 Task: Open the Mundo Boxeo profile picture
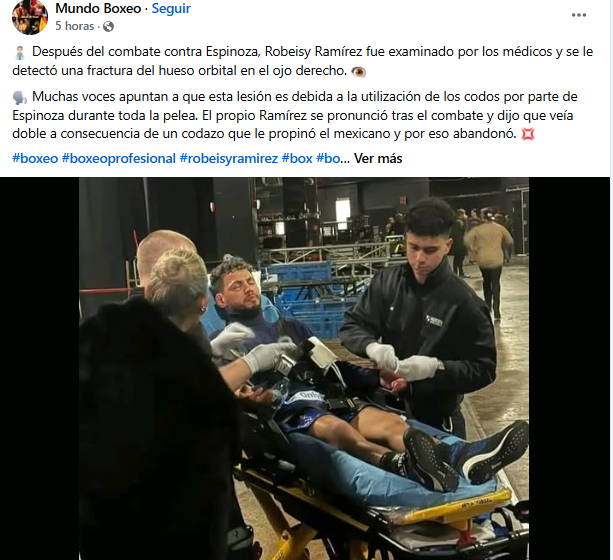click(30, 16)
